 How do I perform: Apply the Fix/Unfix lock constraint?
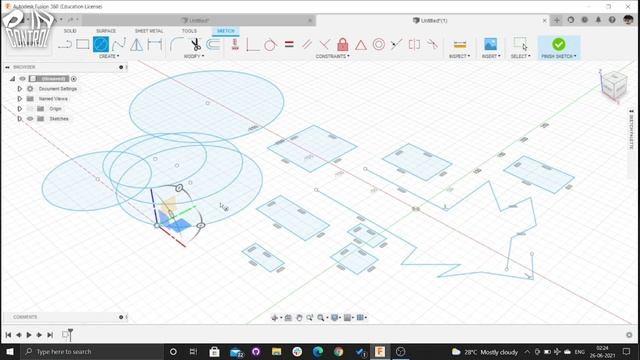tap(343, 44)
